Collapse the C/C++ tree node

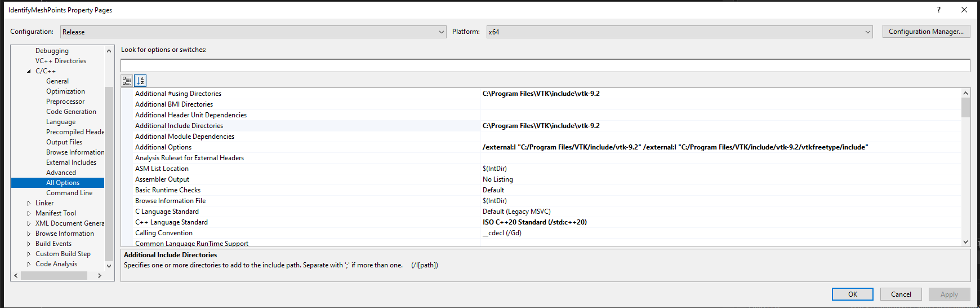click(x=29, y=71)
